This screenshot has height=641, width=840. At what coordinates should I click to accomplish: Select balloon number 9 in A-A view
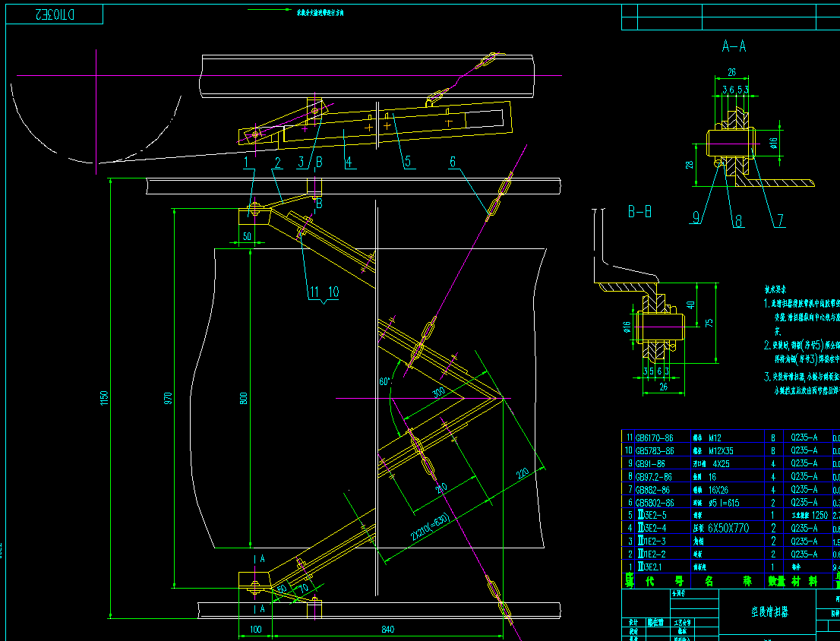click(x=696, y=217)
